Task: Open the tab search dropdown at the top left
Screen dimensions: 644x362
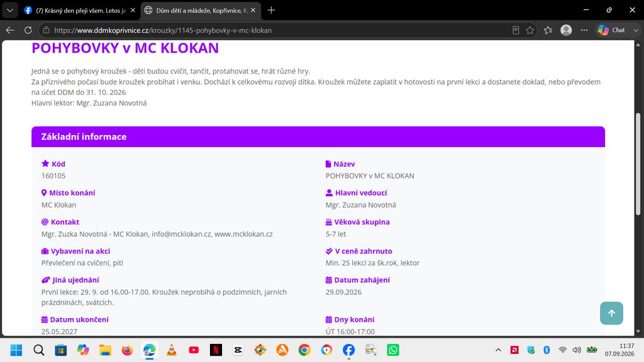Action: coord(10,10)
